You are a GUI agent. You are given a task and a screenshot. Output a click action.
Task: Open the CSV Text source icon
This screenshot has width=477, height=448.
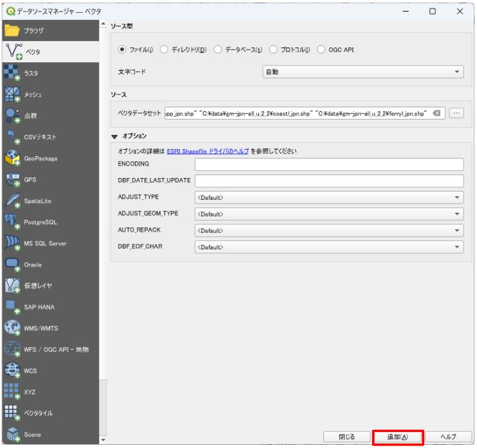point(12,137)
